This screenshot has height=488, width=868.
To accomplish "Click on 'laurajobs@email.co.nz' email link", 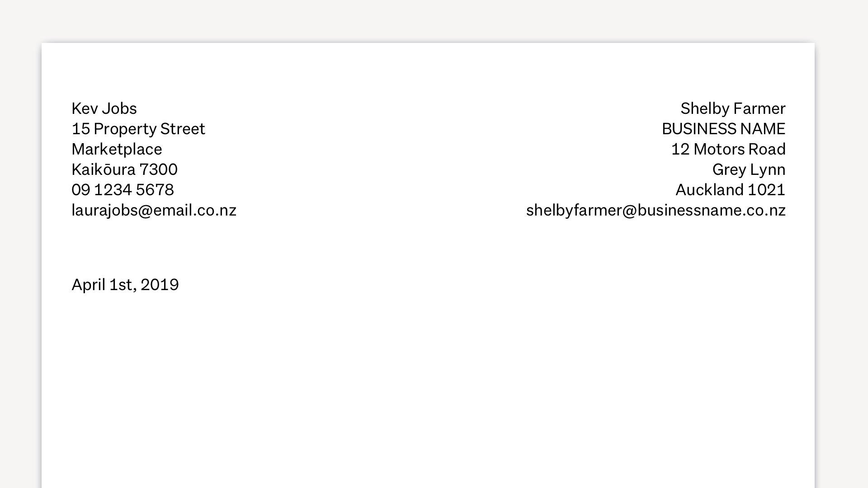I will click(x=154, y=209).
